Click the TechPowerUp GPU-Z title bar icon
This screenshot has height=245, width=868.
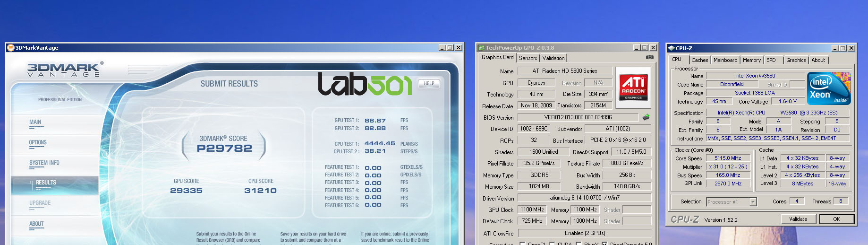tap(481, 48)
